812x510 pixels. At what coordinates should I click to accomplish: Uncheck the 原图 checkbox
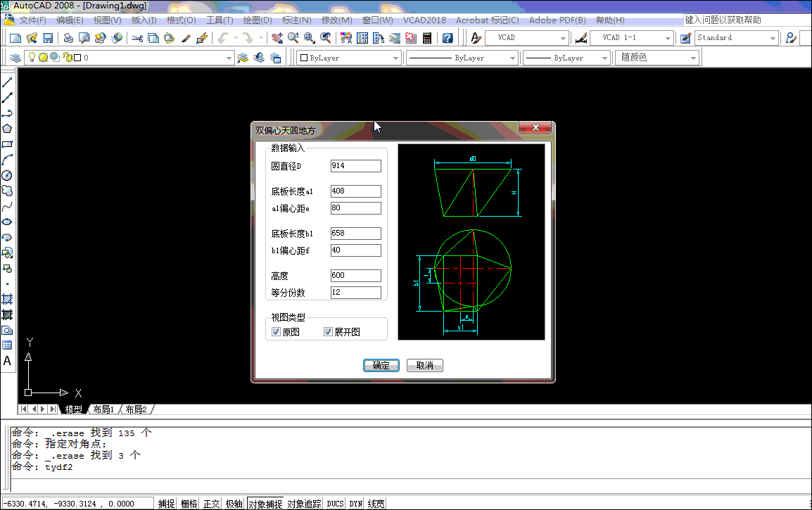coord(276,332)
